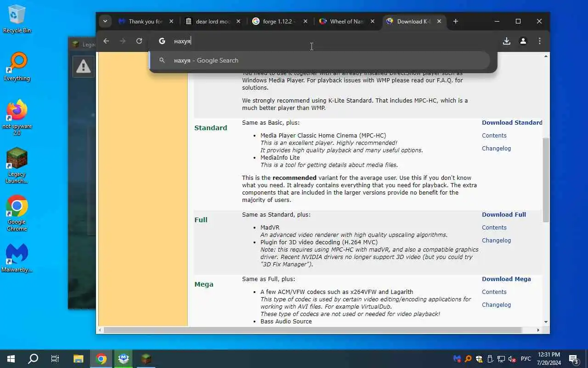Expand the tab search dropdown
The image size is (588, 368).
coord(105,21)
